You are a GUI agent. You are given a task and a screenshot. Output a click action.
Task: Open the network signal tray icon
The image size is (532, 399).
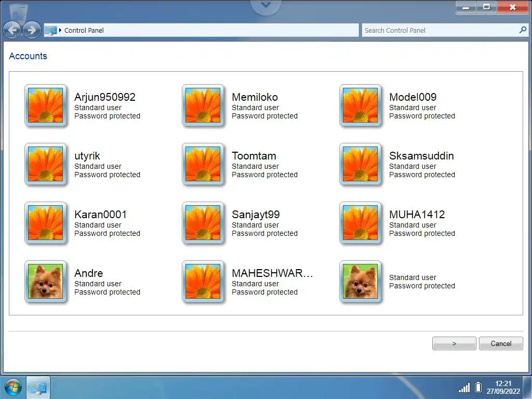(464, 388)
